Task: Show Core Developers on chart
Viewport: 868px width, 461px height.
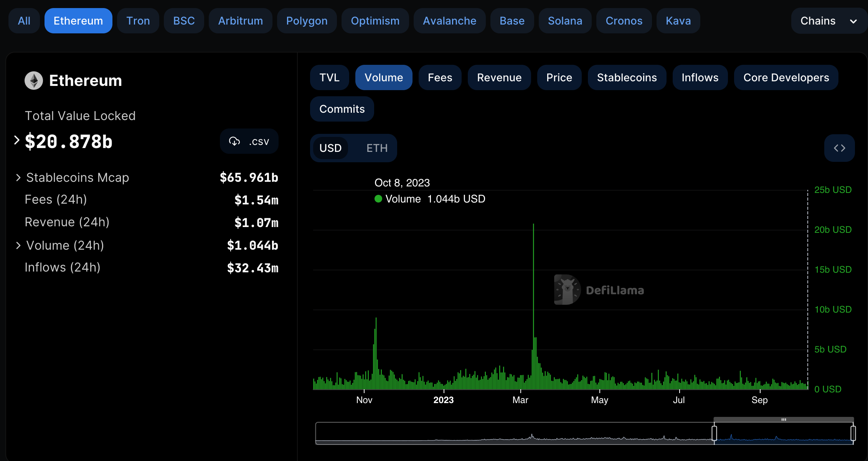Action: pos(786,77)
